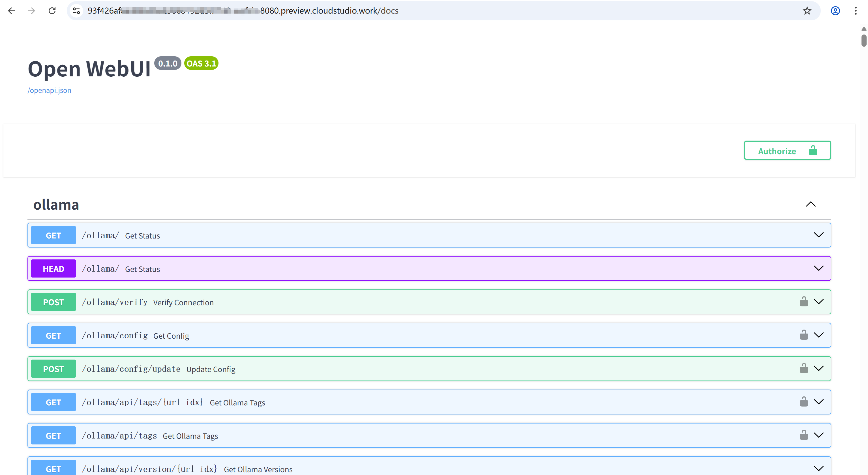This screenshot has height=475, width=868.
Task: Click the Authorize button
Action: point(787,151)
